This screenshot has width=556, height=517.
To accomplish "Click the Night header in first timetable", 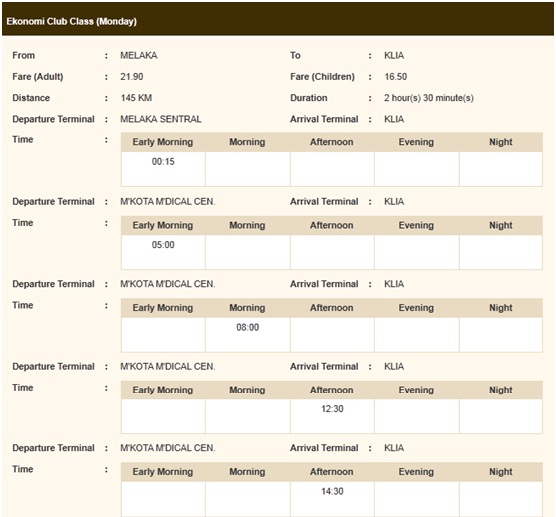I will (x=501, y=142).
